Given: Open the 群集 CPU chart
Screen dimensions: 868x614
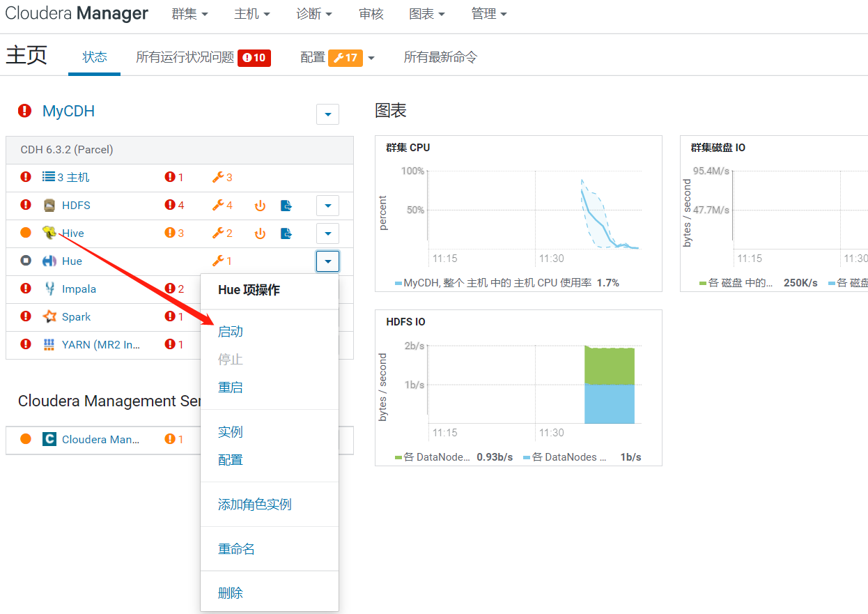Looking at the screenshot, I should 518,213.
